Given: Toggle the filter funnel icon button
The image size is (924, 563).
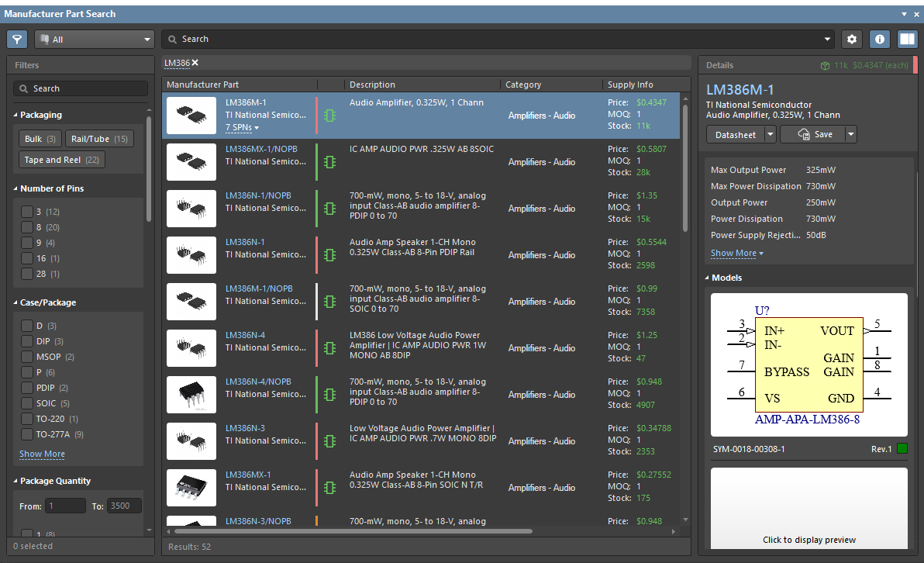Looking at the screenshot, I should [x=17, y=40].
